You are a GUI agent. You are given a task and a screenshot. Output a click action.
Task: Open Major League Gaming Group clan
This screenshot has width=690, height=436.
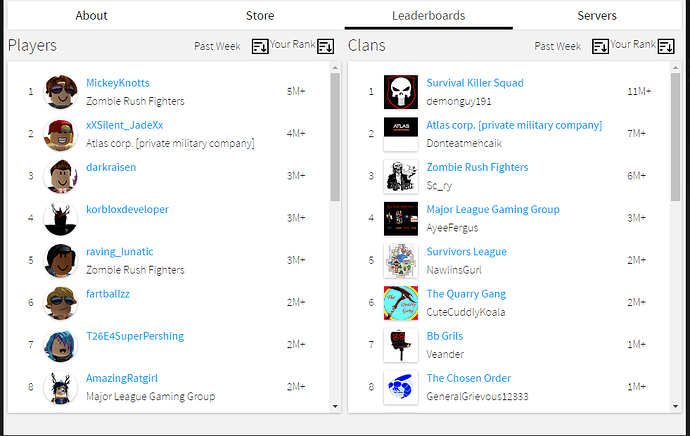click(x=493, y=209)
